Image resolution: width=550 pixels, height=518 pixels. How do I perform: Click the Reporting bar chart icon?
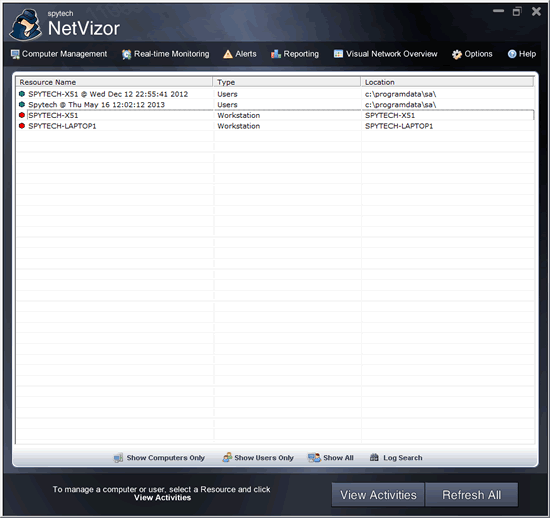(276, 54)
